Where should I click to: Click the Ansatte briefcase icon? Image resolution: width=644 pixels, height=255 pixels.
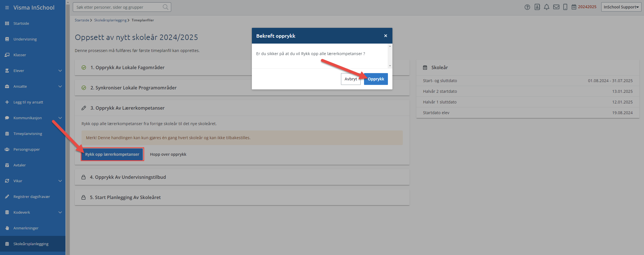click(7, 86)
